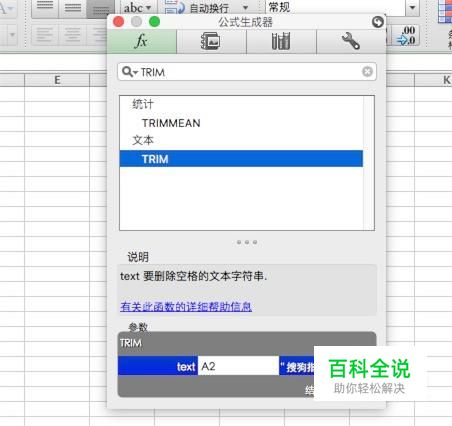This screenshot has width=452, height=426.
Task: Open the reference tools tab
Action: pos(281,42)
